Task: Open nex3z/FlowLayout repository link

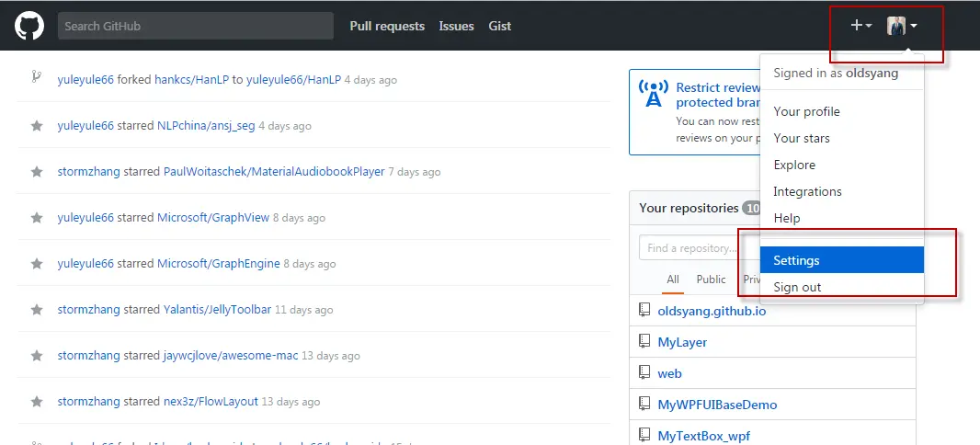Action: click(211, 401)
